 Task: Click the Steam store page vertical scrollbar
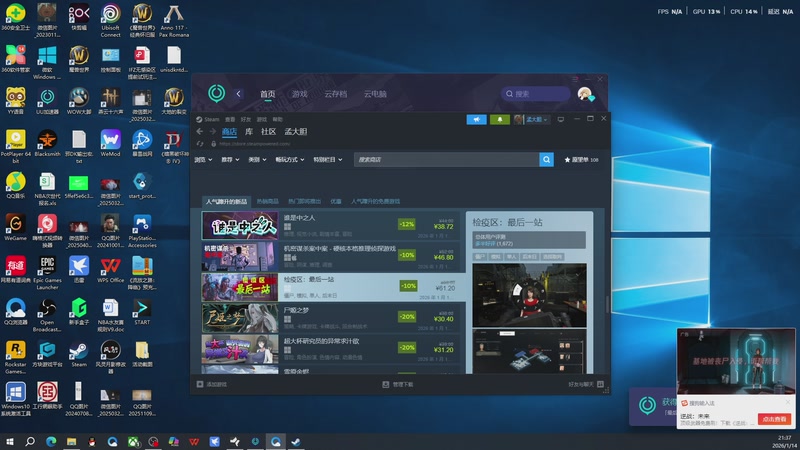pos(607,303)
